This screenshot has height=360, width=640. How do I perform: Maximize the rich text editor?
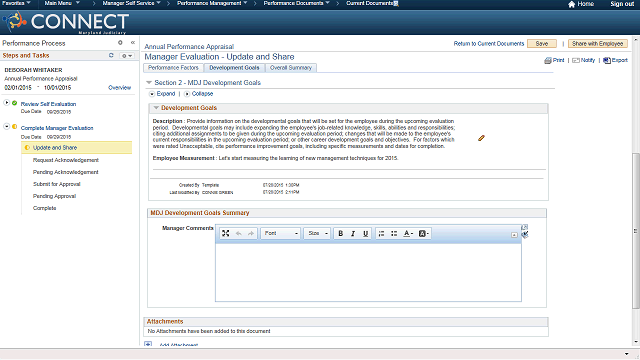pos(225,233)
